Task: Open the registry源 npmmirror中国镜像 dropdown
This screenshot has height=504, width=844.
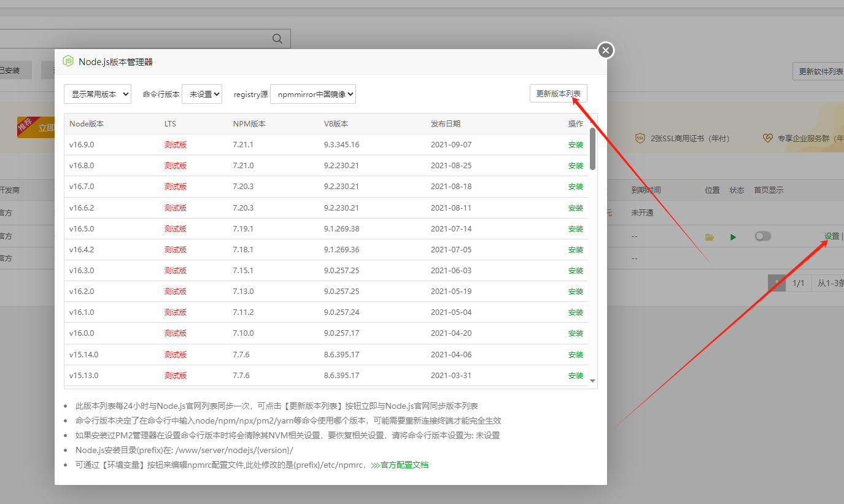Action: point(313,94)
